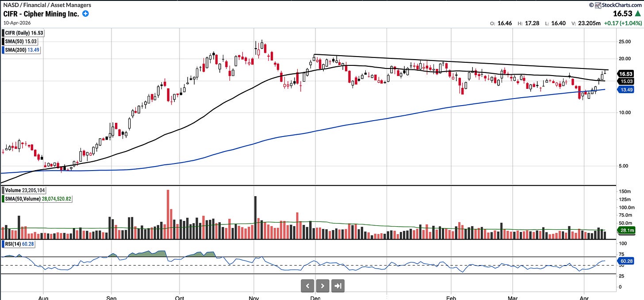Click the blue 60.28 RSI axis tag
The width and height of the screenshot is (644, 300).
626,262
